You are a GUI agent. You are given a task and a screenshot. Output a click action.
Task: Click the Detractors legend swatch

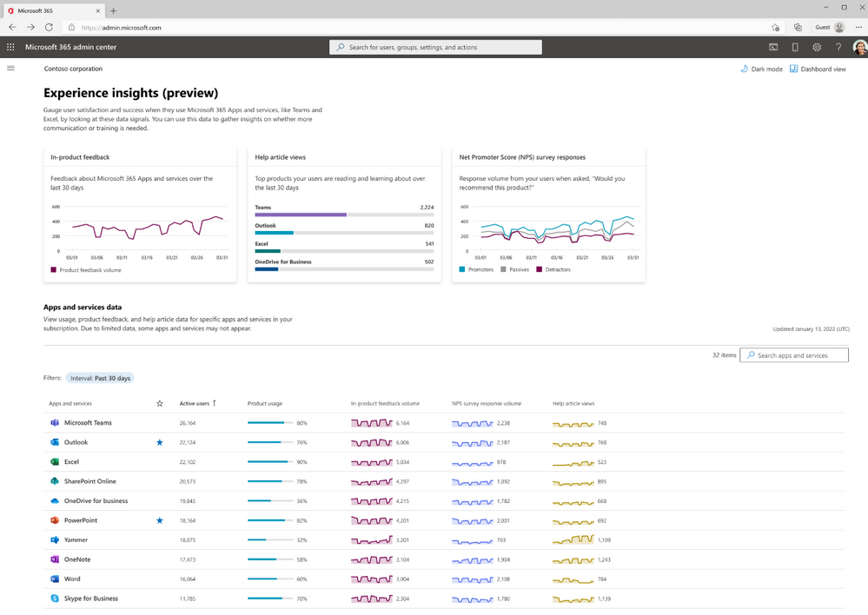coord(540,269)
